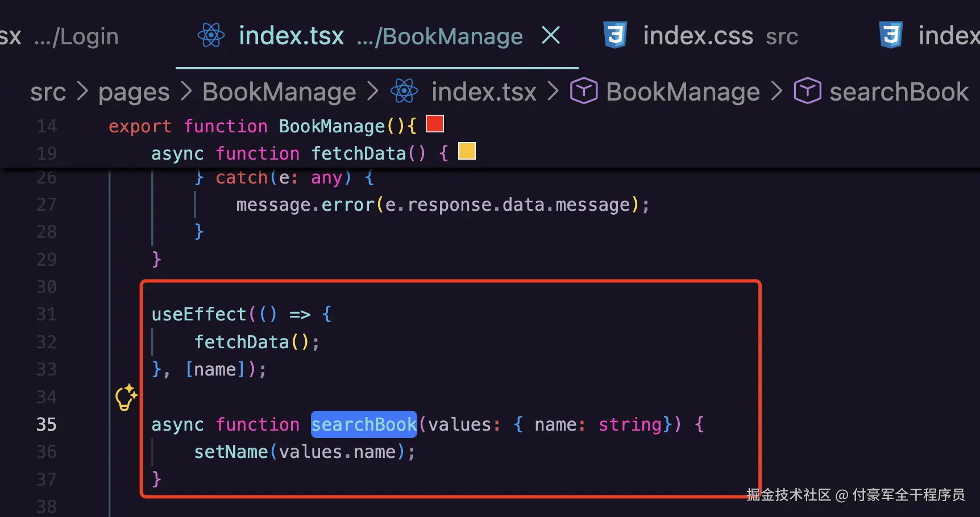The image size is (980, 517).
Task: Click the sticky line async function fetchData
Action: click(x=300, y=153)
